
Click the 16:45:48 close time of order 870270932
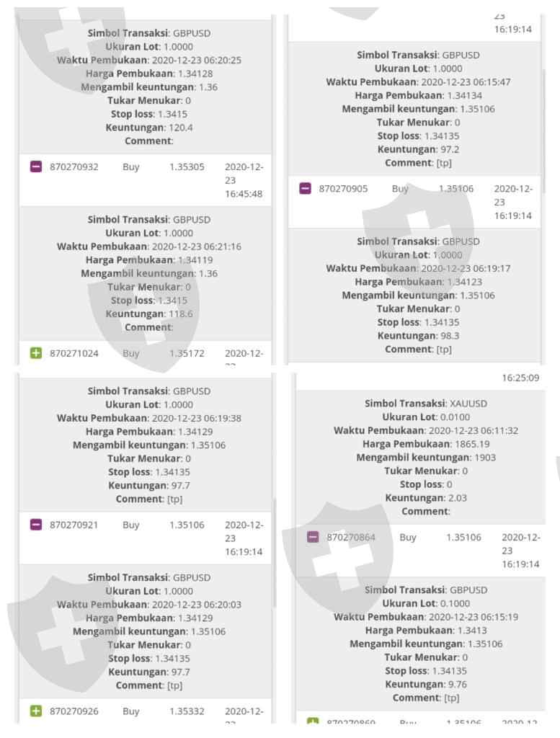[244, 193]
